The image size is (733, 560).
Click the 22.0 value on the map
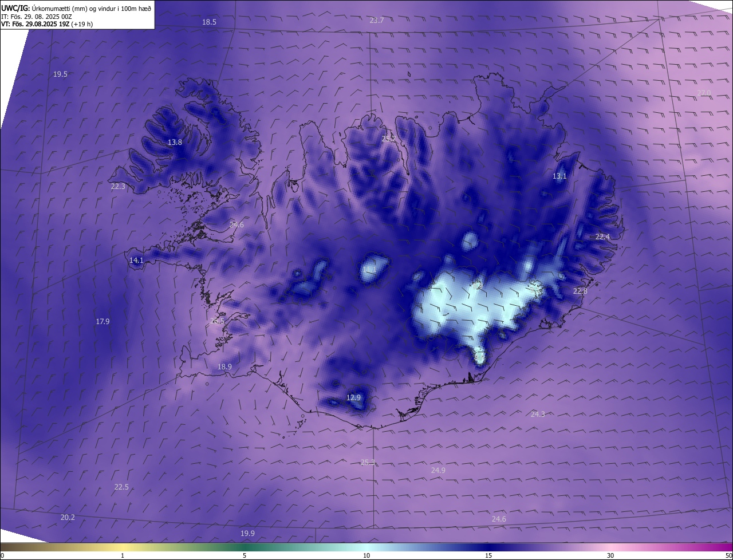point(704,93)
